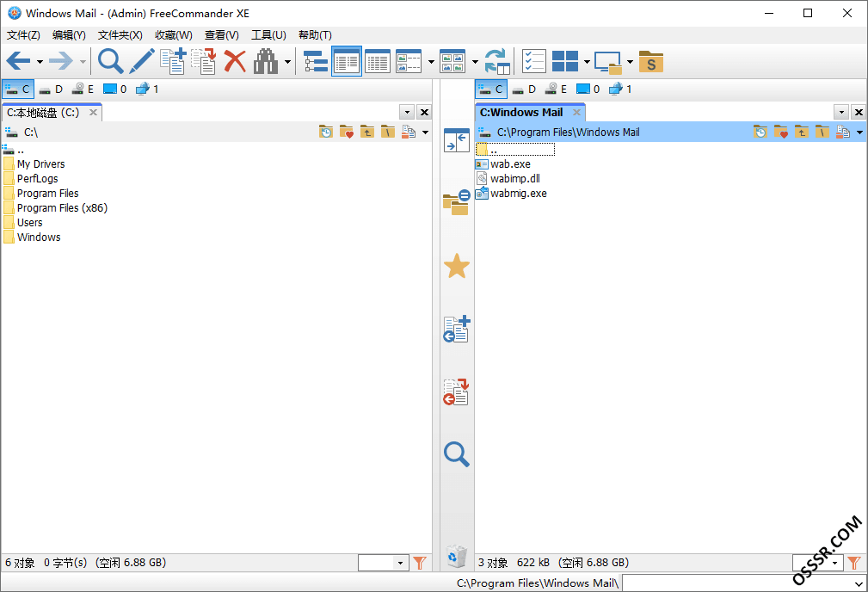Click the refresh and swap panels icon

point(496,61)
